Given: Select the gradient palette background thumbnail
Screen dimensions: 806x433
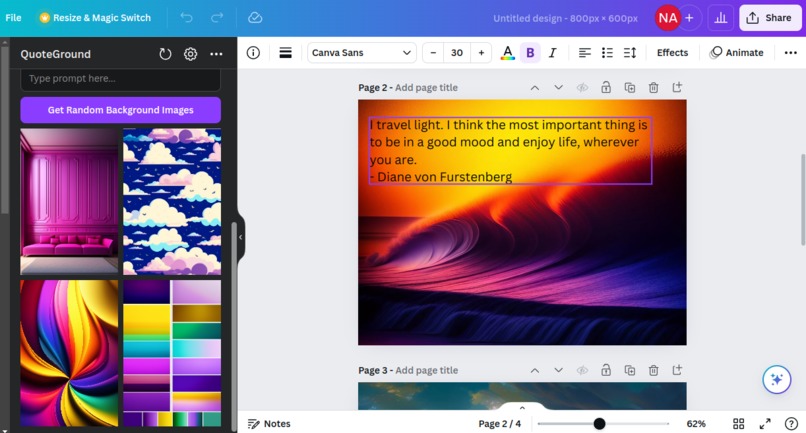Looking at the screenshot, I should click(172, 353).
